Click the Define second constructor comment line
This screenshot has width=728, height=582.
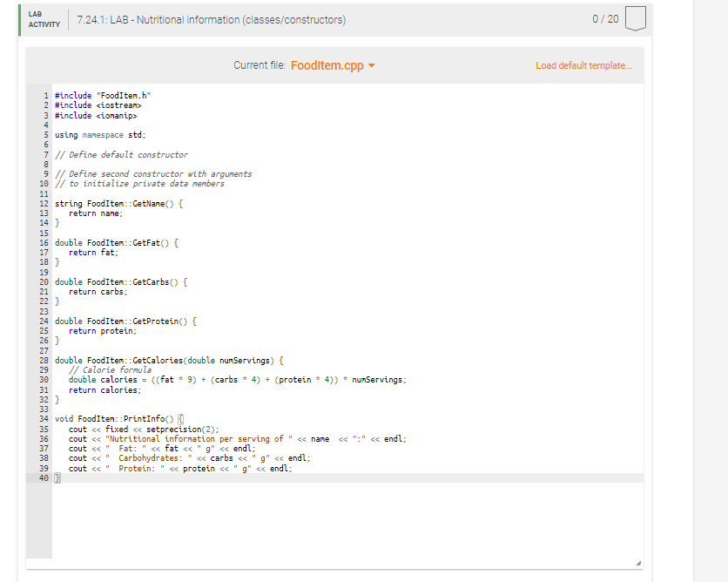pos(153,174)
